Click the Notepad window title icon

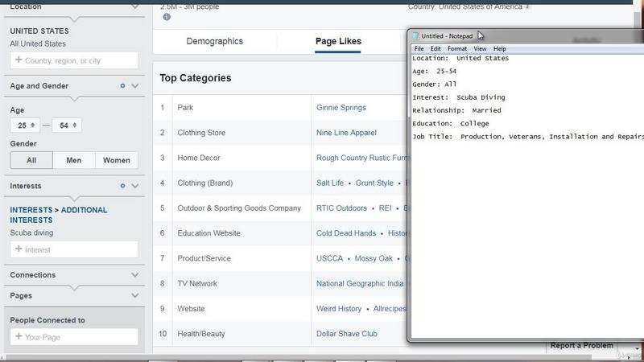click(415, 36)
